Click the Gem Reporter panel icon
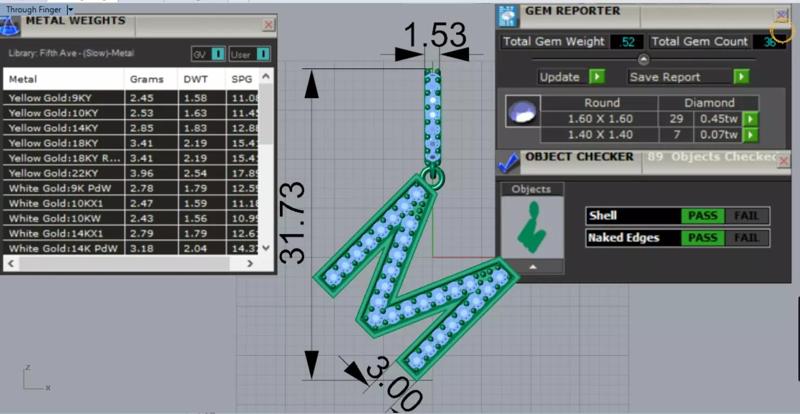Image resolution: width=800 pixels, height=414 pixels. [x=508, y=17]
